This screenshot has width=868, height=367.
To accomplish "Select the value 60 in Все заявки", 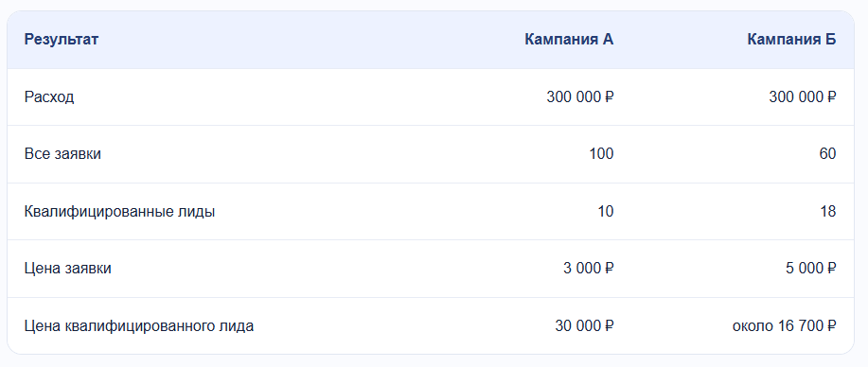I will pos(828,154).
